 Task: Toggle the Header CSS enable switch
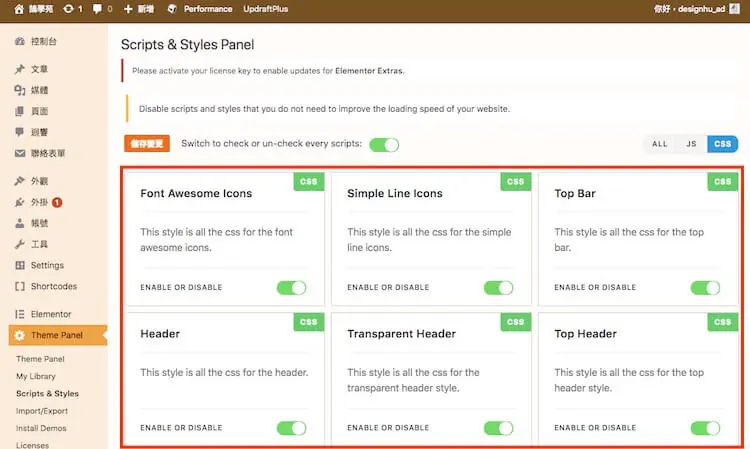click(291, 428)
